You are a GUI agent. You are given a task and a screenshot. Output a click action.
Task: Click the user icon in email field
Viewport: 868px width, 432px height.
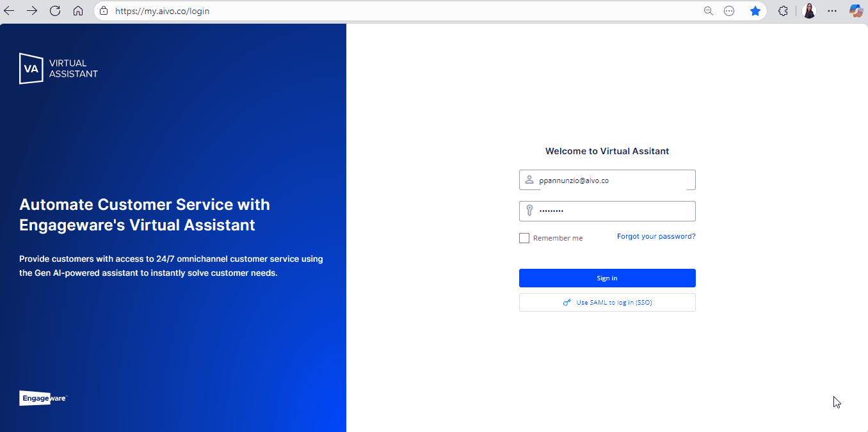pyautogui.click(x=529, y=180)
